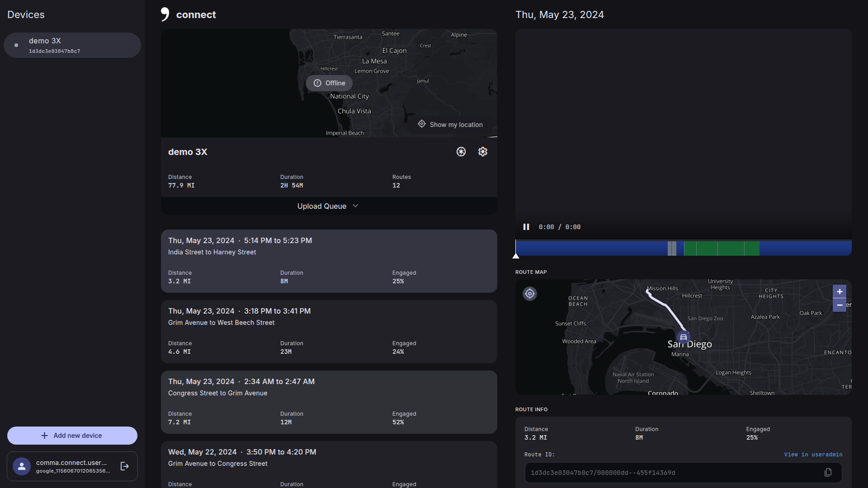Image resolution: width=868 pixels, height=488 pixels.
Task: Take a device snapshot with the shutter icon
Action: click(461, 152)
